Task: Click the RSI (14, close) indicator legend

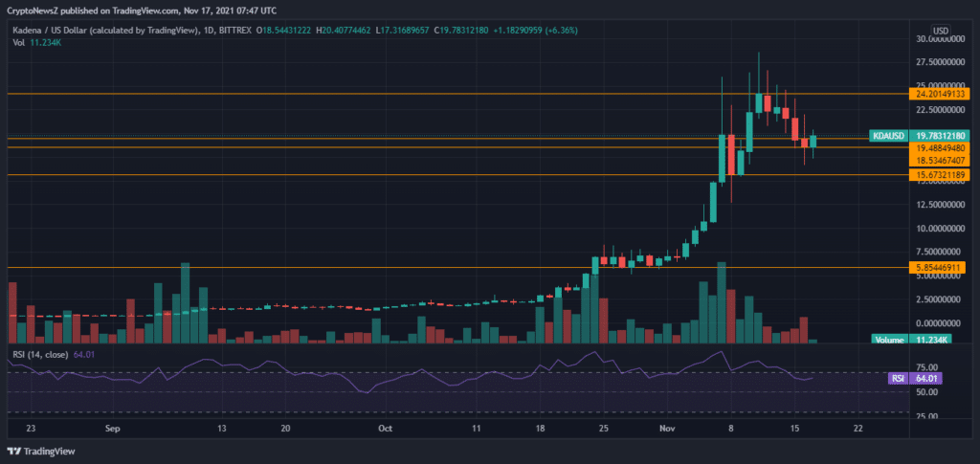Action: coord(54,355)
